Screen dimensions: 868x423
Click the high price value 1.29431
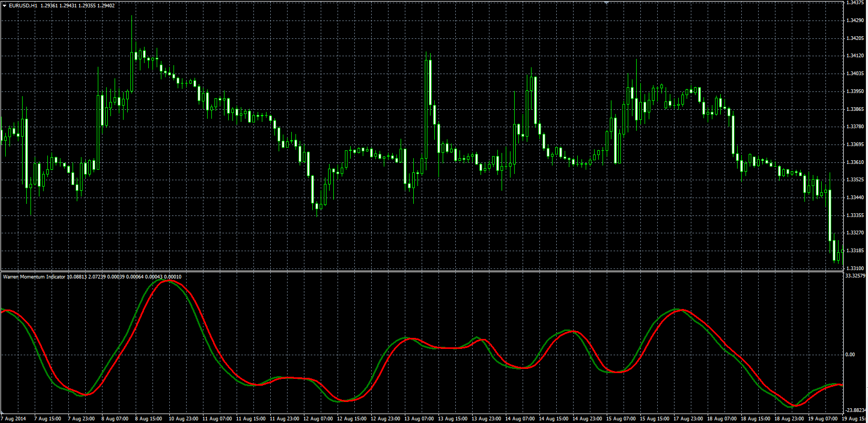coord(68,5)
